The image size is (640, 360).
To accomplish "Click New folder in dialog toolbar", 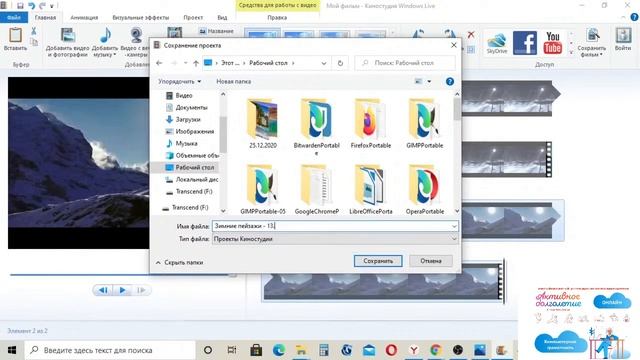I will click(233, 82).
